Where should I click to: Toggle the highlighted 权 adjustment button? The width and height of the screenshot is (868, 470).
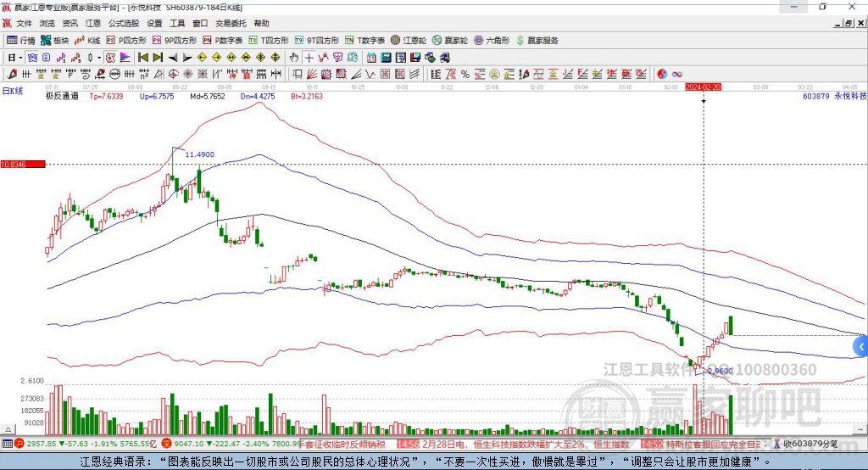(110, 57)
